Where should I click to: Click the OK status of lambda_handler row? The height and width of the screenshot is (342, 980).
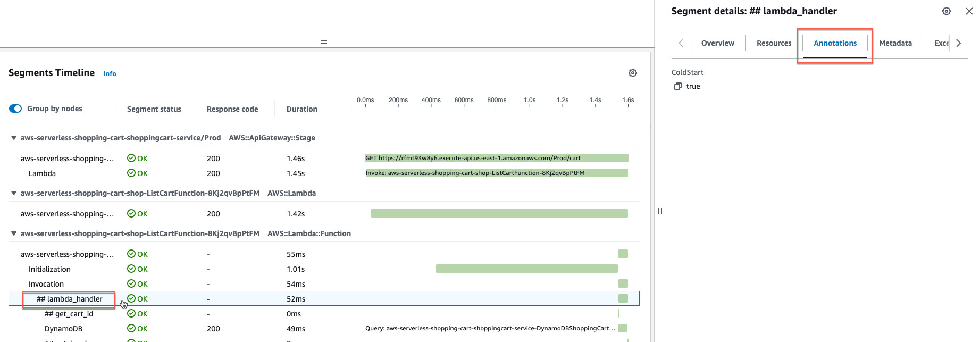[x=138, y=299]
